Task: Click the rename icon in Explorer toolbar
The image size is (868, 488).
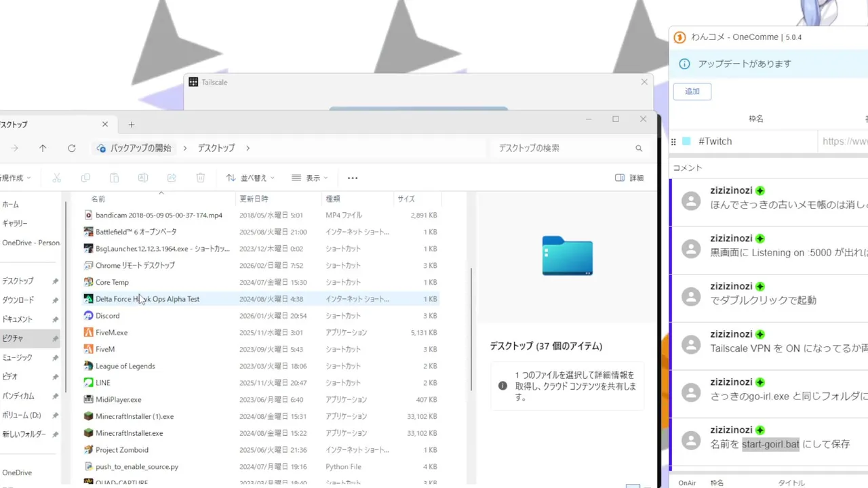Action: 143,178
